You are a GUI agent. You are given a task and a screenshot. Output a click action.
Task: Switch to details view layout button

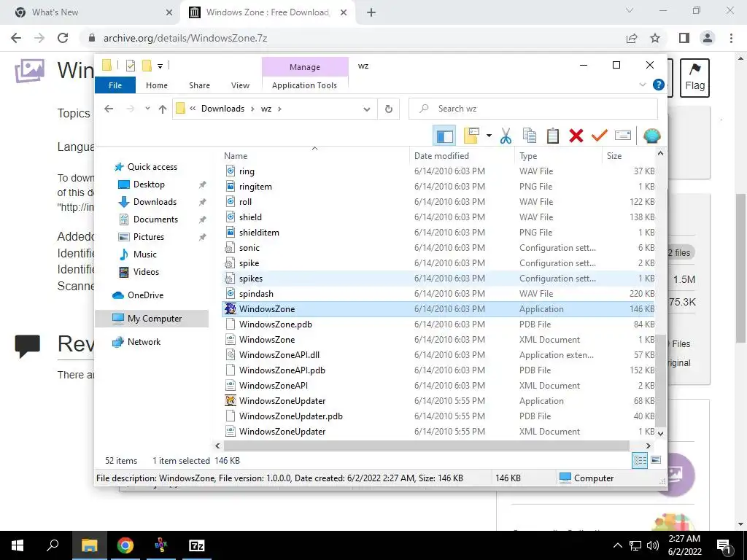(640, 460)
